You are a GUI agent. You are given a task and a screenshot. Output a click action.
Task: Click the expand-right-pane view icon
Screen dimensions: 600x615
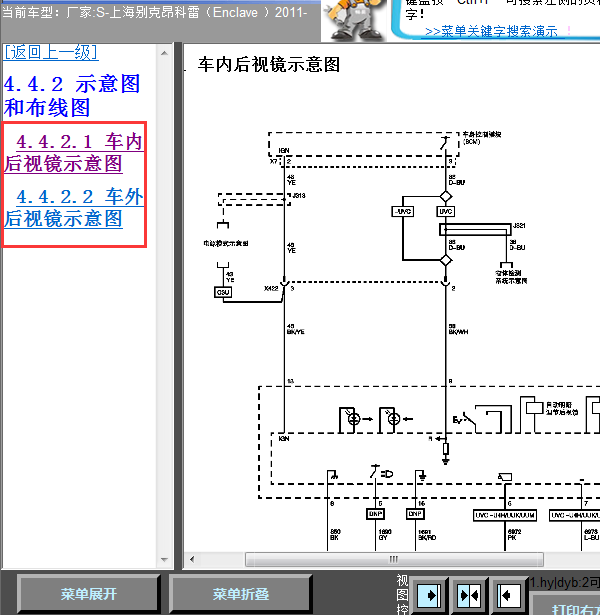pyautogui.click(x=509, y=596)
